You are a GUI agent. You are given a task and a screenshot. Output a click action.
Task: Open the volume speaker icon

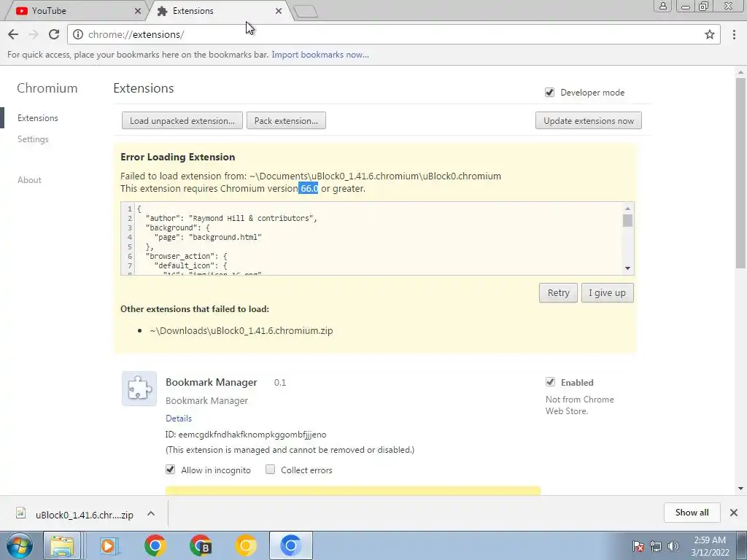point(673,546)
